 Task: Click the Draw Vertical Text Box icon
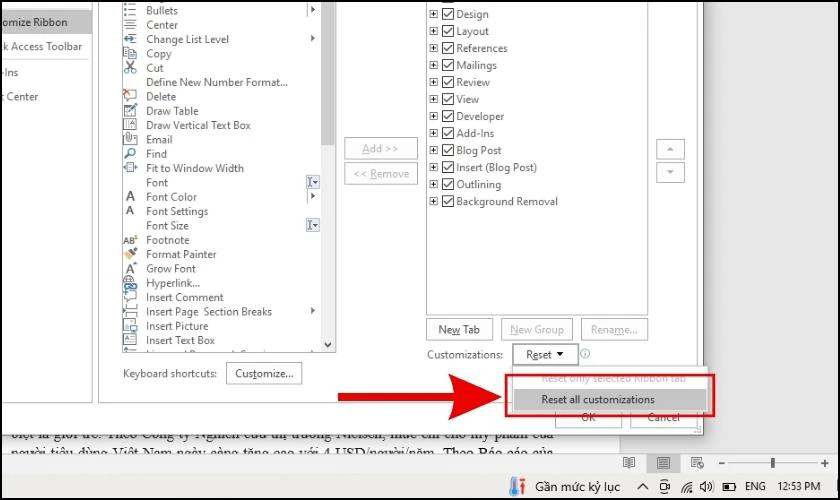tap(130, 125)
